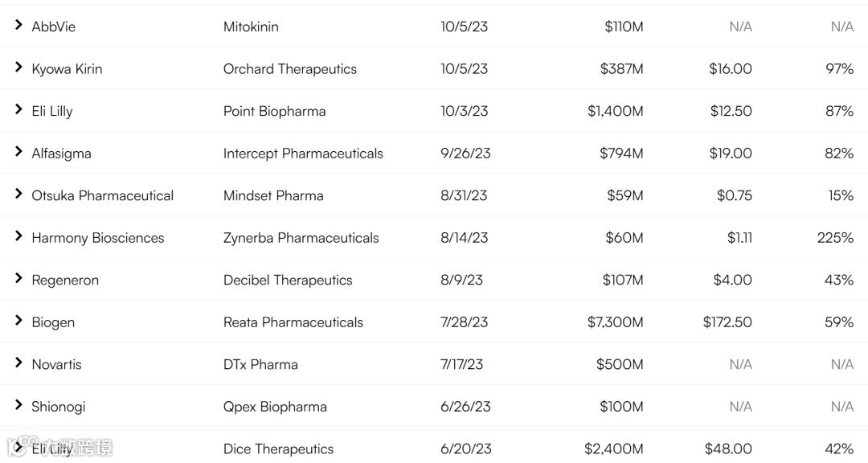The width and height of the screenshot is (868, 463).
Task: Click the $7,300M deal value cell
Action: pos(615,322)
